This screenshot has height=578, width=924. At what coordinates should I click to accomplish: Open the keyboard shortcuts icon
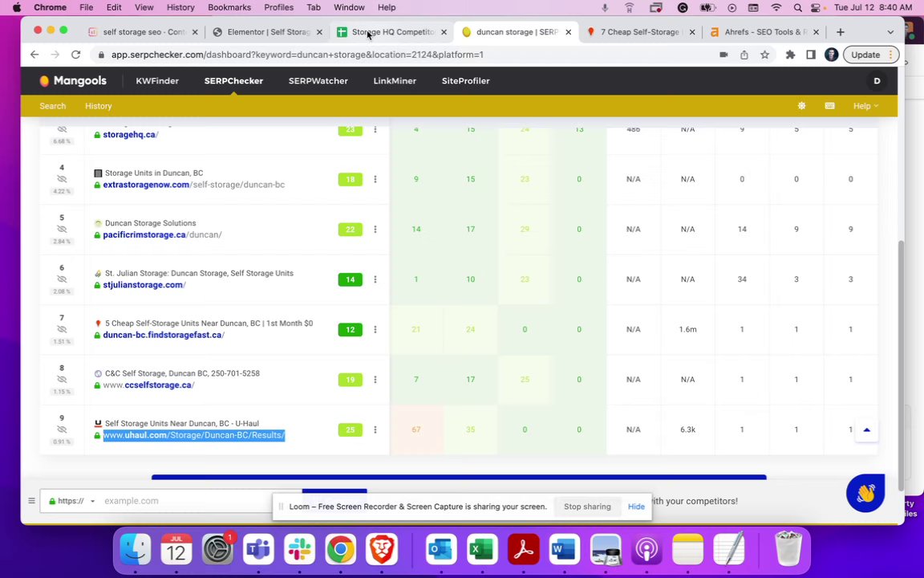[829, 106]
